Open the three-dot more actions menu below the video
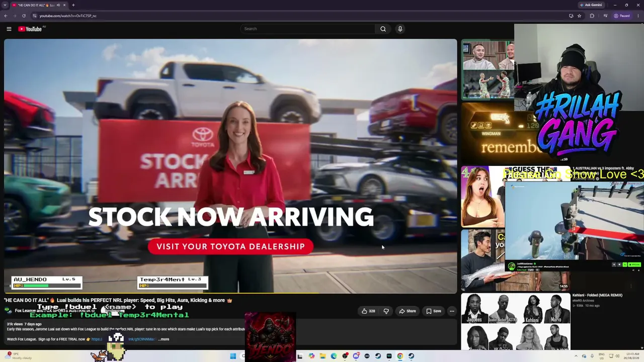The width and height of the screenshot is (644, 362). (x=452, y=311)
